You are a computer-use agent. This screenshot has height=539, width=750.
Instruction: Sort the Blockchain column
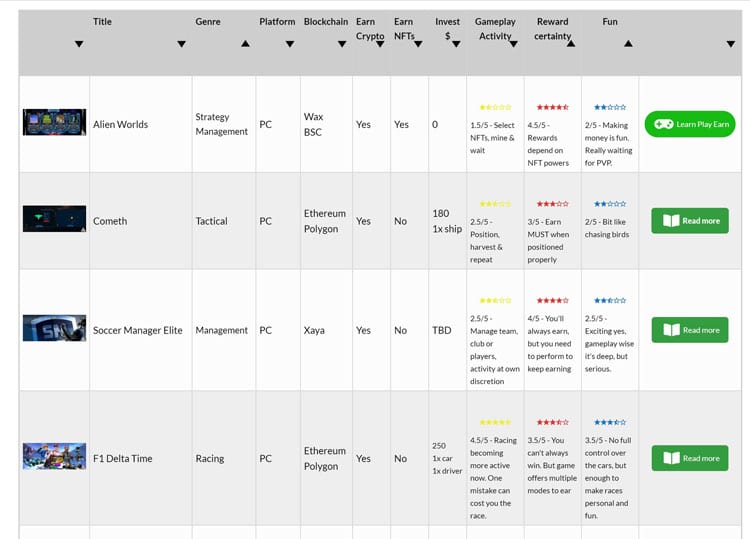click(x=340, y=44)
